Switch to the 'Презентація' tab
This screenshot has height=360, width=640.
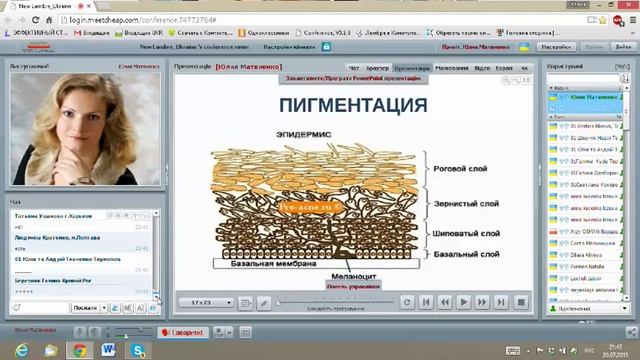coord(412,68)
